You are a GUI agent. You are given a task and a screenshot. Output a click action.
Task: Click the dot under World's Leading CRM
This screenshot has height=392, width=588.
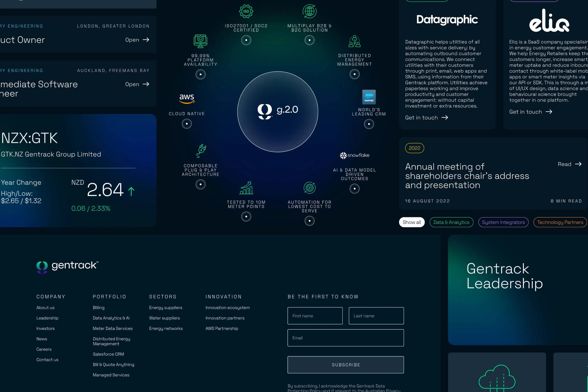coord(369,124)
